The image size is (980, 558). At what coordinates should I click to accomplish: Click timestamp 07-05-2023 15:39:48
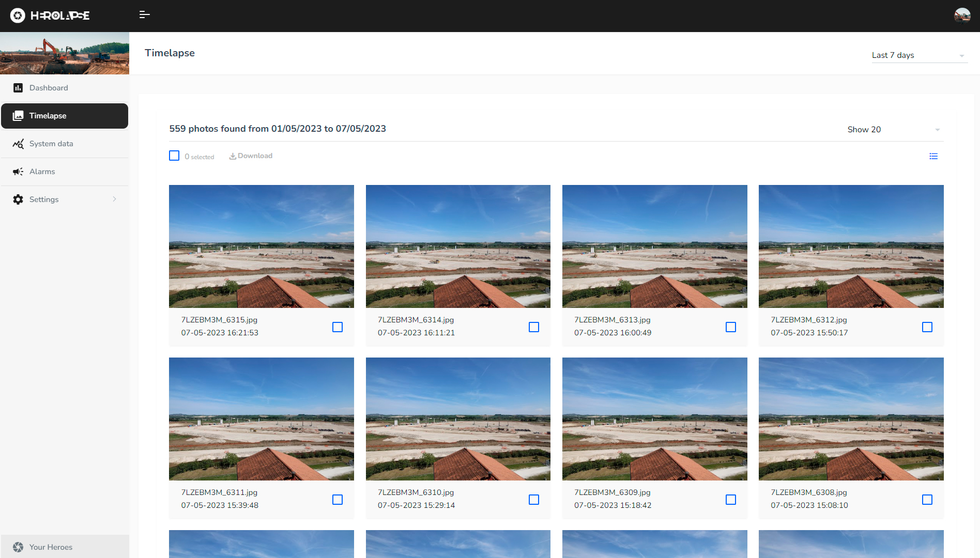(x=220, y=506)
